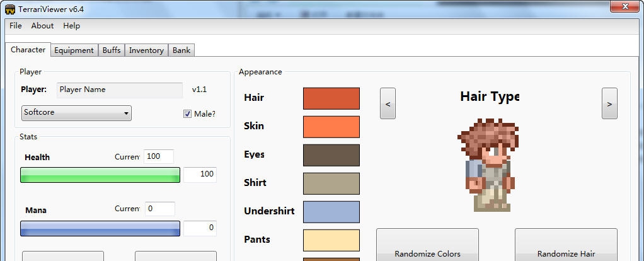Click the blue Mana bar

click(100, 228)
